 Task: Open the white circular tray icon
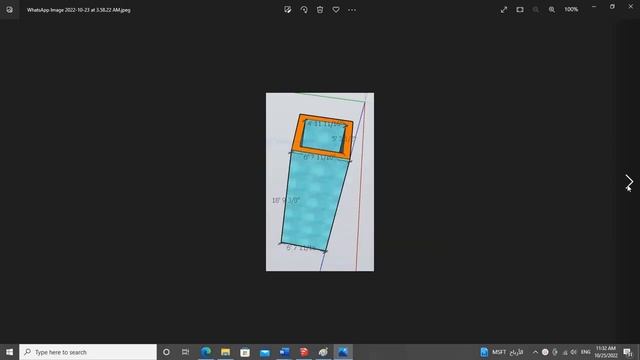pos(545,352)
